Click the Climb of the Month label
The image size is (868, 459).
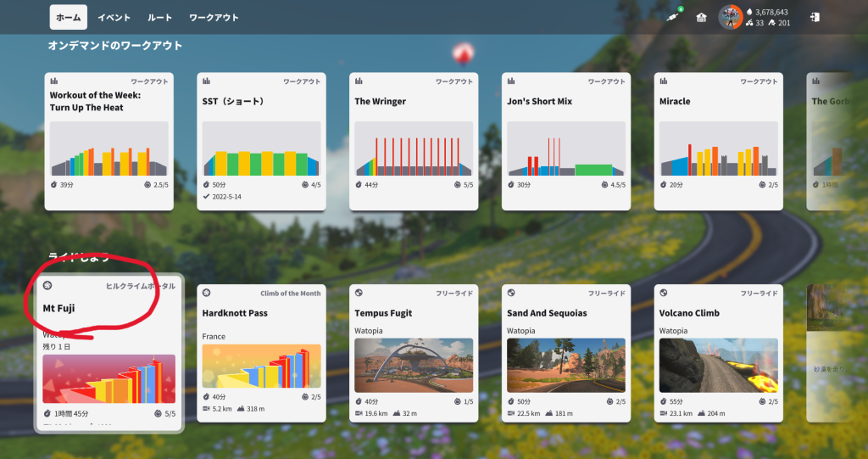291,294
